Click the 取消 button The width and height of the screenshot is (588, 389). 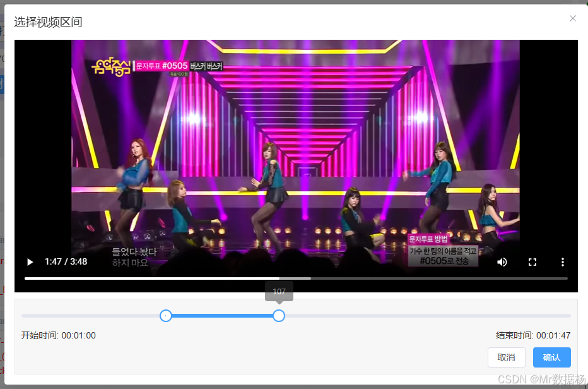(x=506, y=357)
